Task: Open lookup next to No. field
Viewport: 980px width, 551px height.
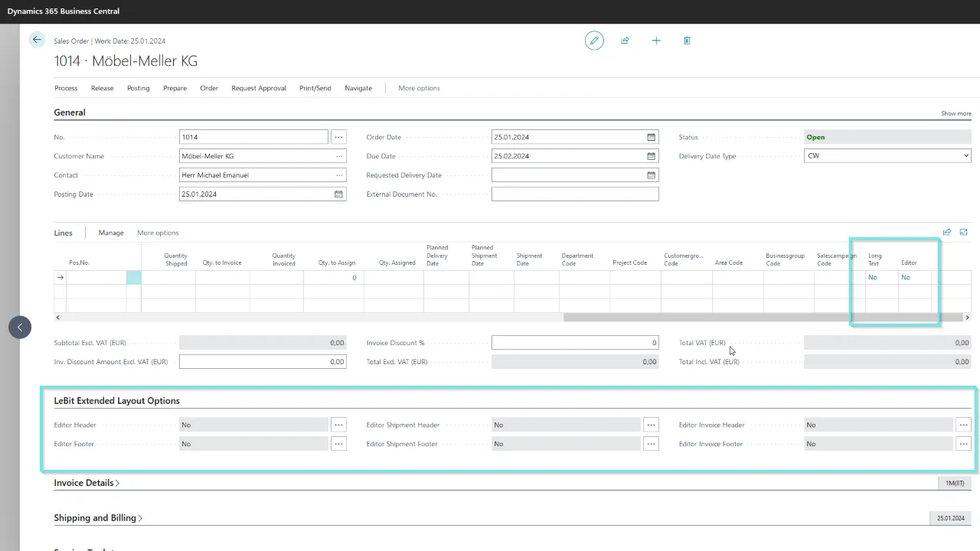Action: (338, 137)
